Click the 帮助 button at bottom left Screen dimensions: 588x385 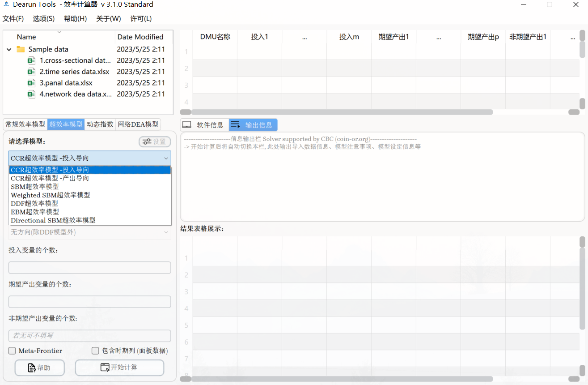(40, 368)
